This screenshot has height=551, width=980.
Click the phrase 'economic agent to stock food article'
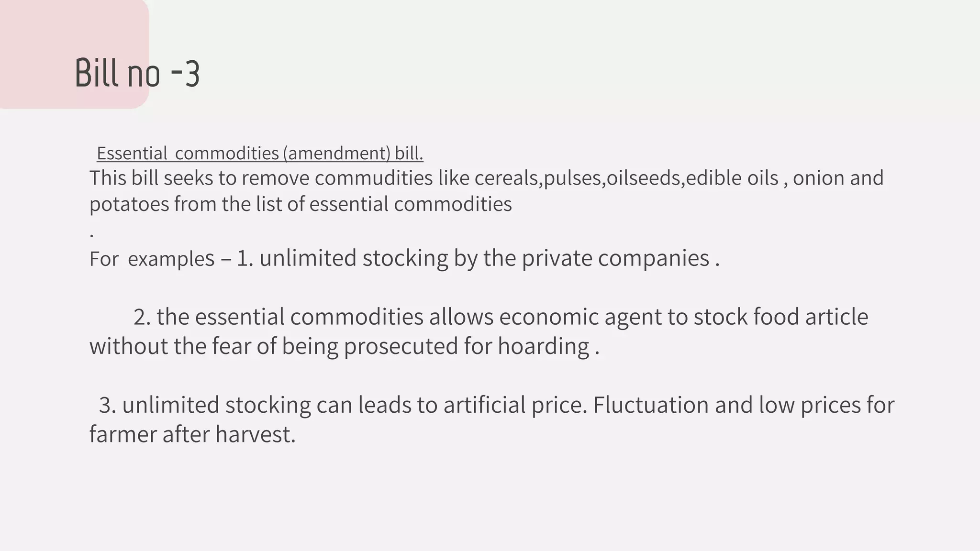tap(684, 317)
